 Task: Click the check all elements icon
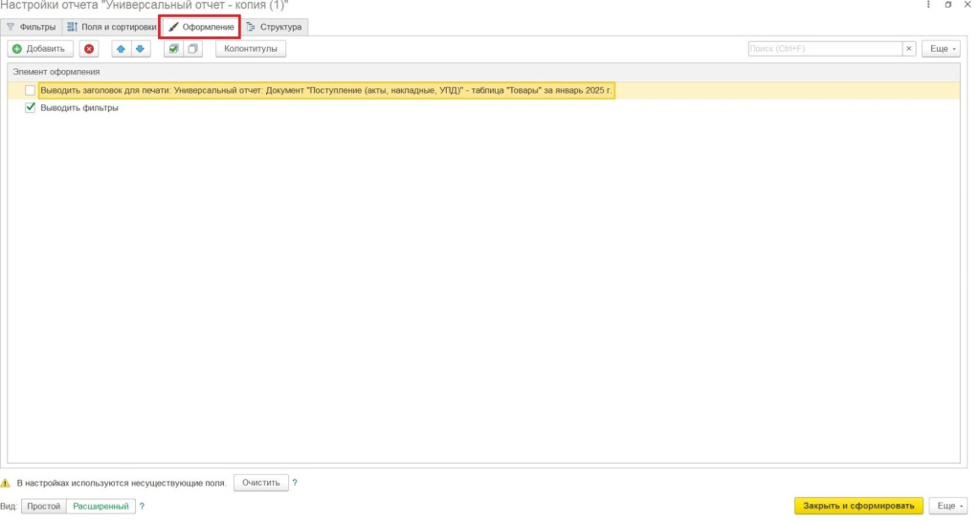pos(173,49)
